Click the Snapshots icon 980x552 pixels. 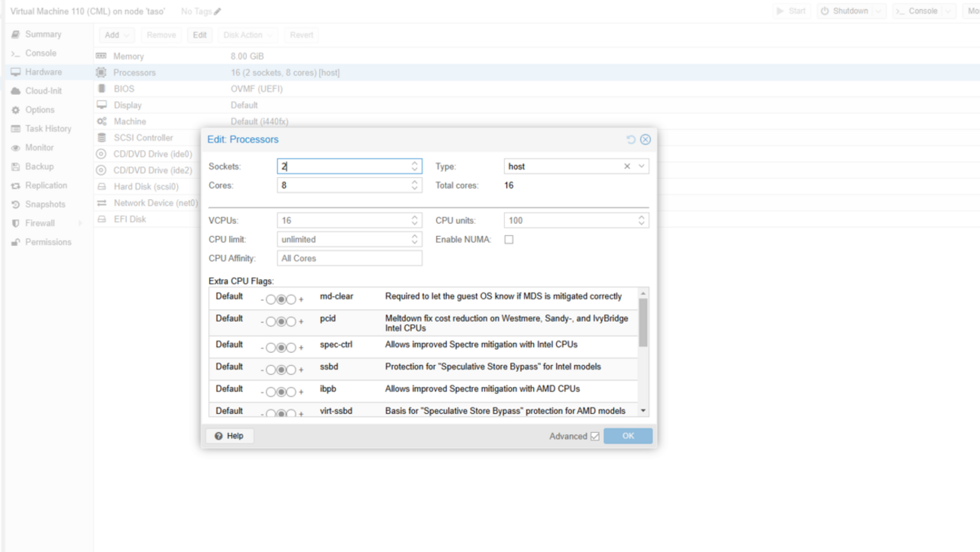(15, 204)
